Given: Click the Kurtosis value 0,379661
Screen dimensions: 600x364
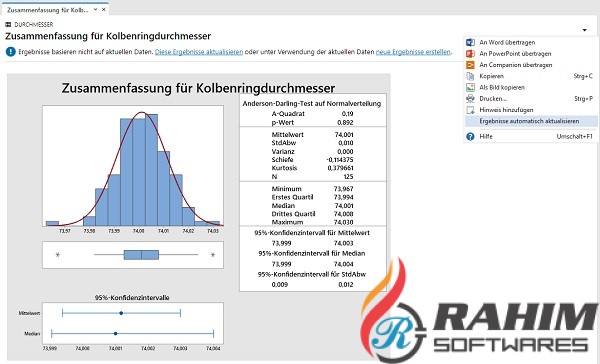Looking at the screenshot, I should tap(341, 168).
